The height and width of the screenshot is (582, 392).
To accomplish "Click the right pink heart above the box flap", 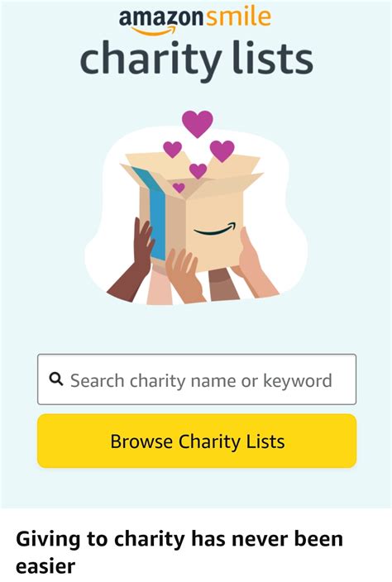I will pyautogui.click(x=222, y=151).
